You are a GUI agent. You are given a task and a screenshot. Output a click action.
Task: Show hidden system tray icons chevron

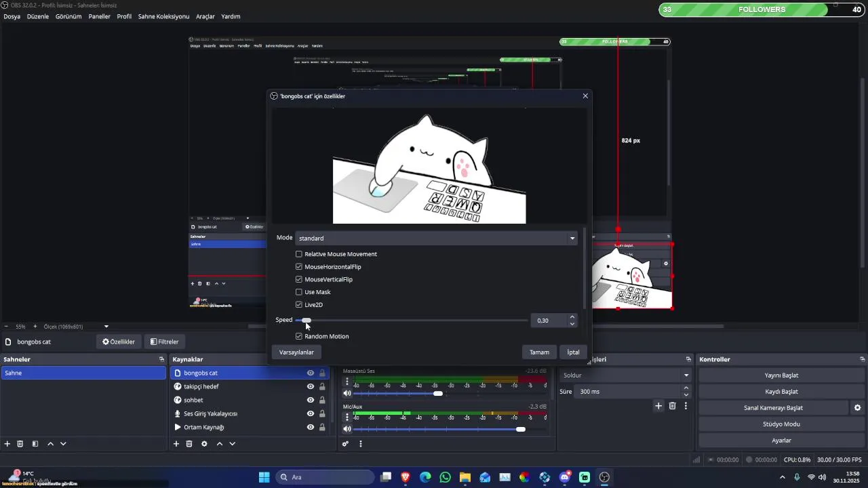point(782,477)
